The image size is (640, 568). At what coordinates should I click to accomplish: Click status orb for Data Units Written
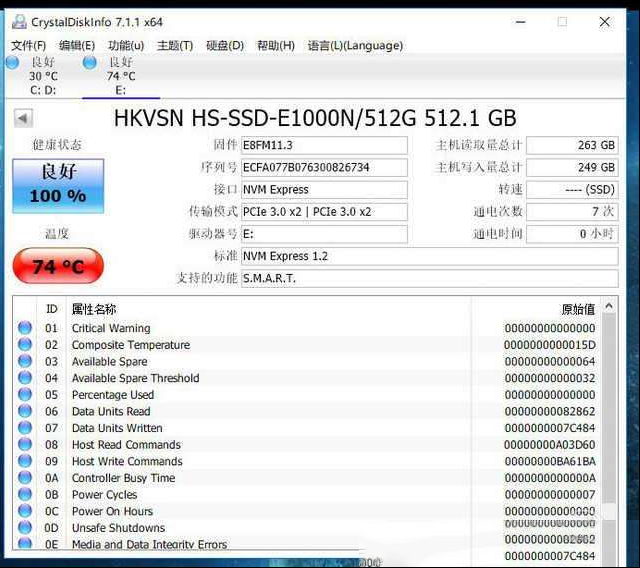tap(25, 428)
